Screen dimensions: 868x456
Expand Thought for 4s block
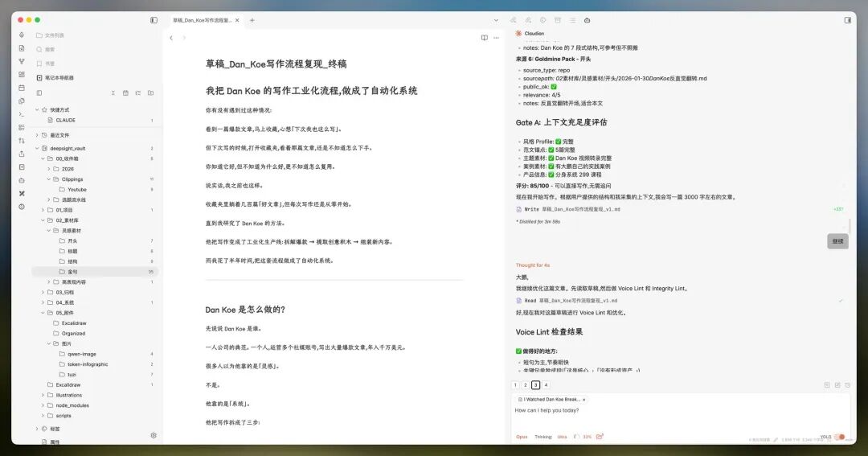[533, 265]
